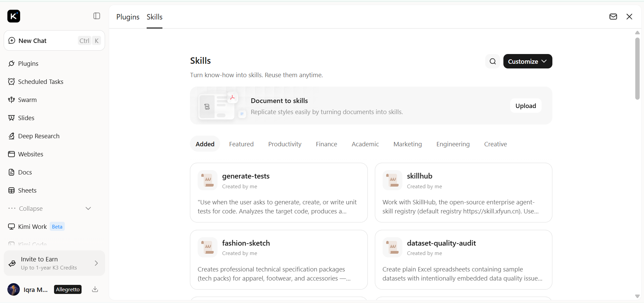Open Deep Research in the sidebar
This screenshot has width=644, height=303.
point(54,136)
